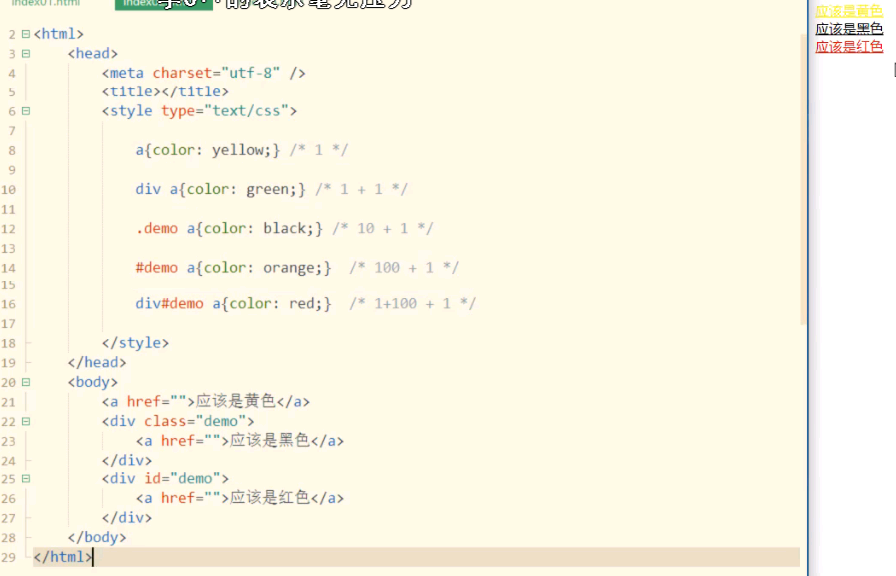Click the 应该是黄色 anchor code on line 21
This screenshot has width=896, height=576.
pyautogui.click(x=206, y=402)
